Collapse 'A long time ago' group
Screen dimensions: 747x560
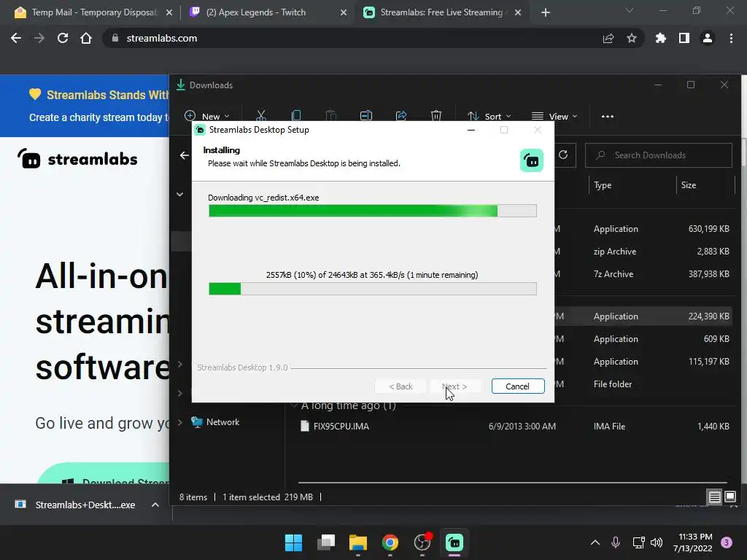point(295,405)
